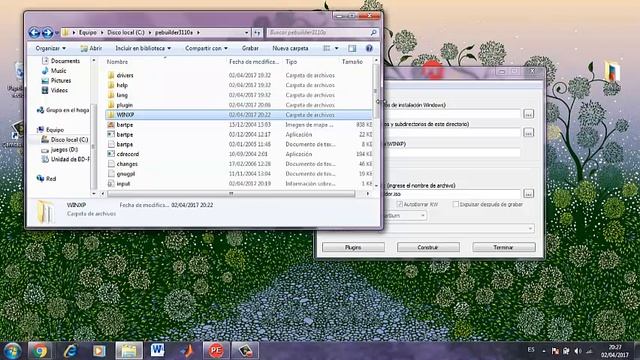Show hidden system tray icons
Viewport: 640px width, 360px height.
coord(544,351)
